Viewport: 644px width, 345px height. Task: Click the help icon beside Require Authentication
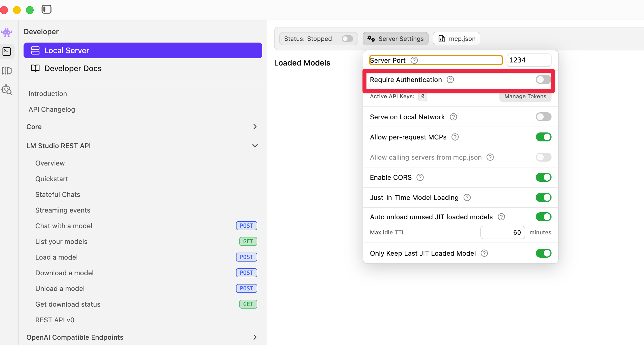point(450,80)
